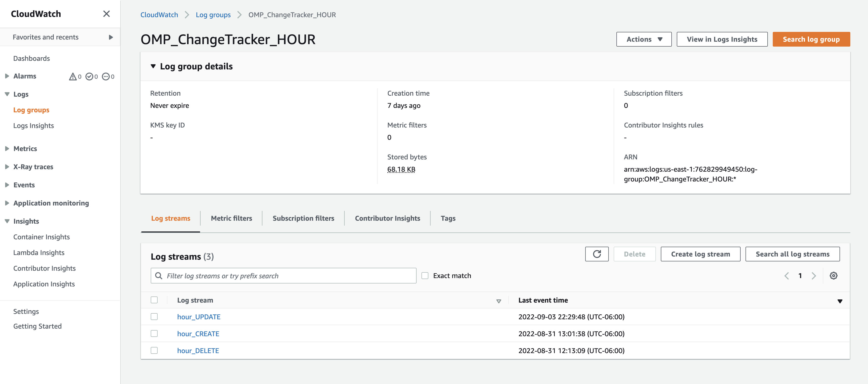This screenshot has width=868, height=384.
Task: Enable the Exact match checkbox
Action: [425, 276]
